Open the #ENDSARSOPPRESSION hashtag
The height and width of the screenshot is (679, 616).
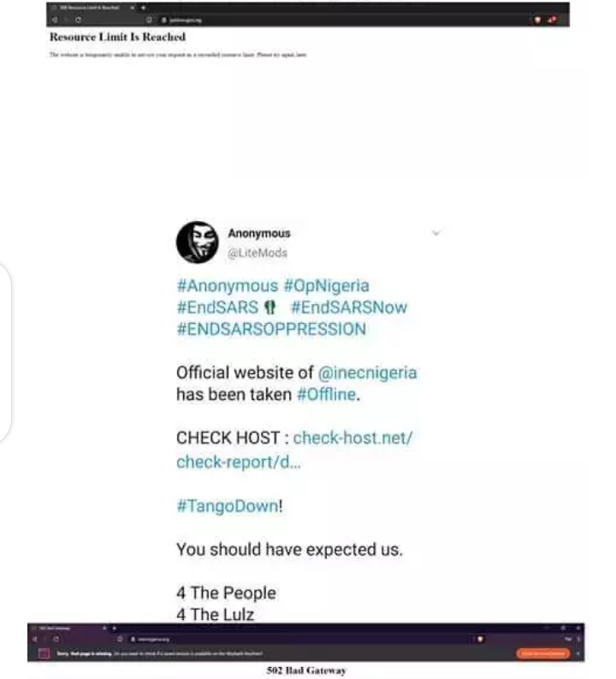coord(271,329)
